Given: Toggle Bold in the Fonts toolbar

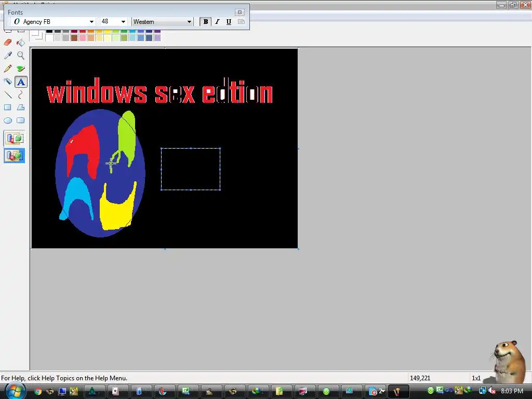Looking at the screenshot, I should click(206, 22).
